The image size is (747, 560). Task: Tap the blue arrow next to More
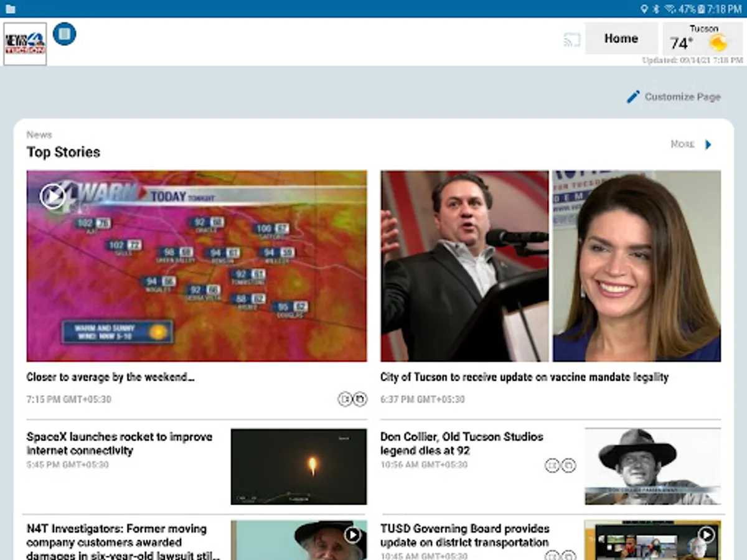[708, 144]
